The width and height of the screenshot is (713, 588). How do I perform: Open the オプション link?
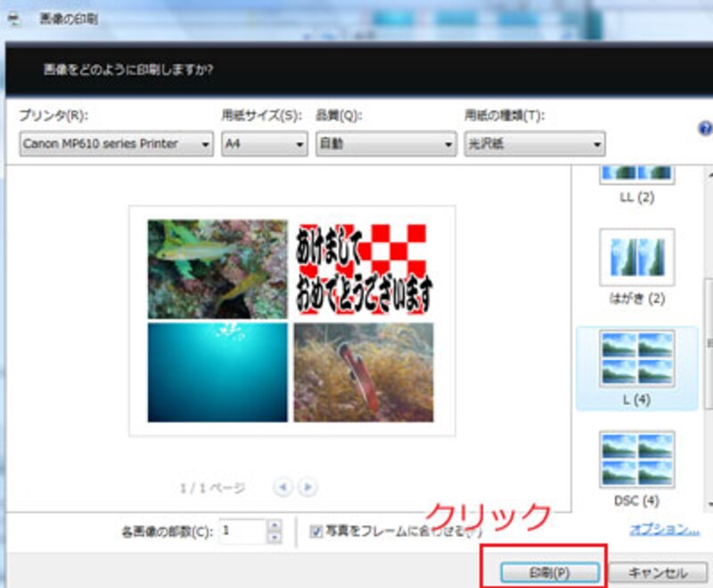click(664, 530)
